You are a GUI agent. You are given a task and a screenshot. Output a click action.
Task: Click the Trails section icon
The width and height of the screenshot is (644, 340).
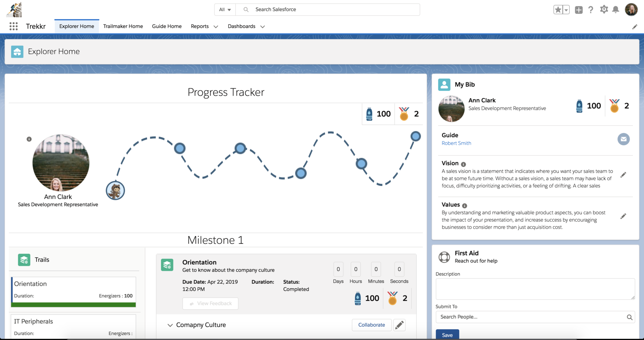(24, 260)
